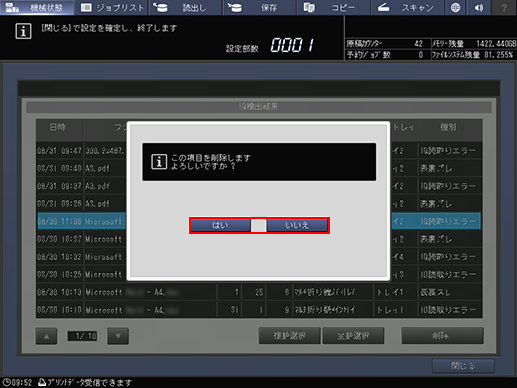Screen dimensions: 517x388
Task: Click the printer status icon in the status bar
Action: 42,382
